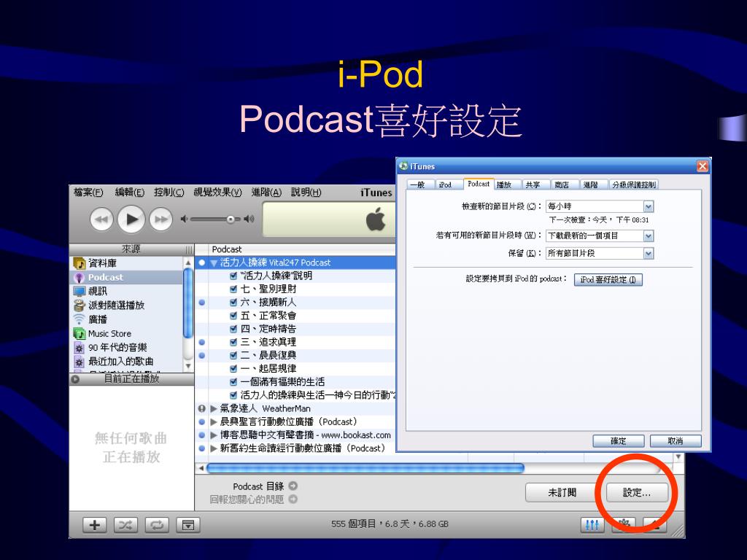Collapse the 活力人操練 Vital247 Podcast
This screenshot has width=747, height=560.
tap(214, 262)
